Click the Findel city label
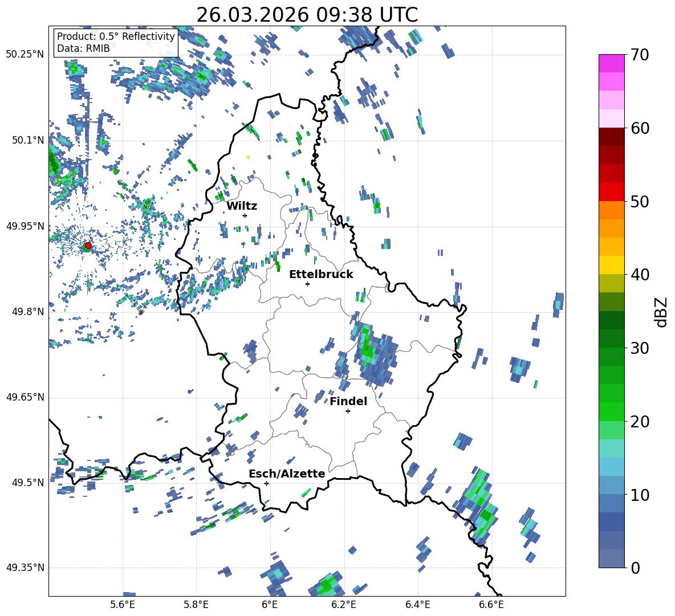 pos(348,401)
